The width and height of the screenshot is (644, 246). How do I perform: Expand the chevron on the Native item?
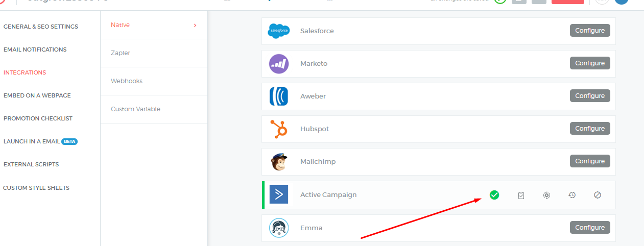tap(195, 25)
